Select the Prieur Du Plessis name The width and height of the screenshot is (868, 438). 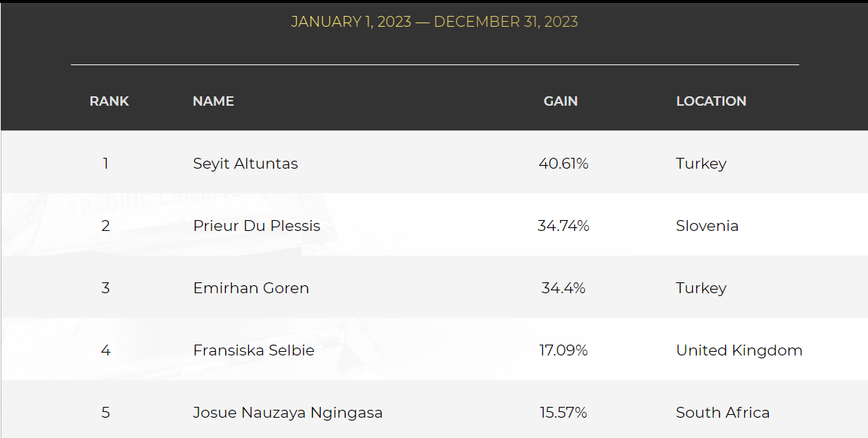click(x=256, y=226)
